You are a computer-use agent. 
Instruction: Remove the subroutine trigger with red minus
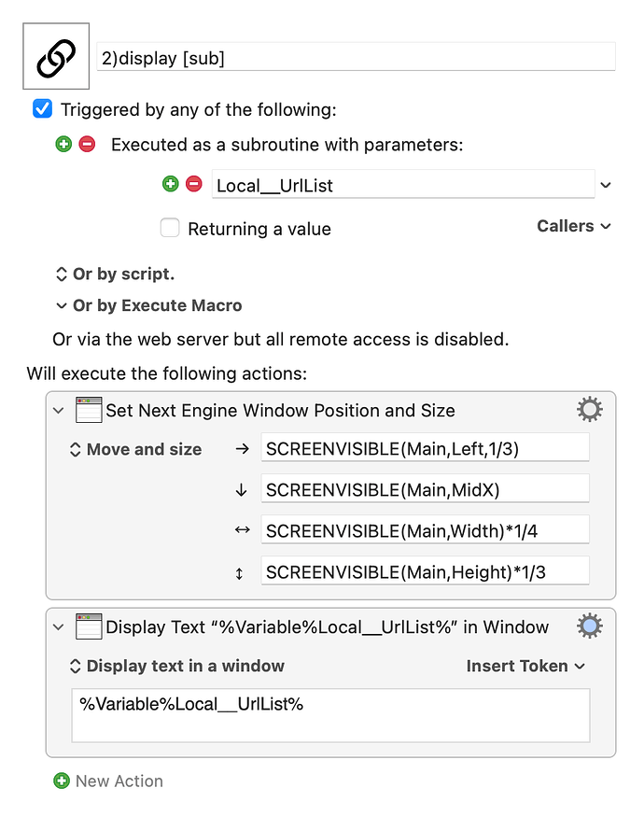click(87, 144)
